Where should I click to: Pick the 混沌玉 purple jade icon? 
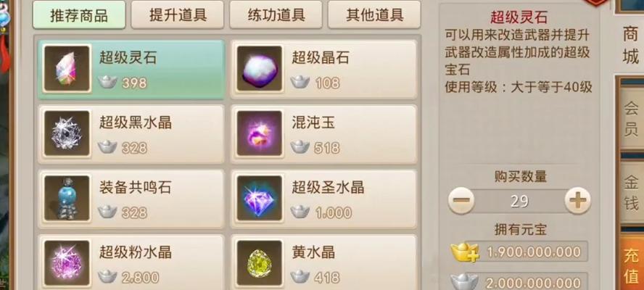(260, 133)
